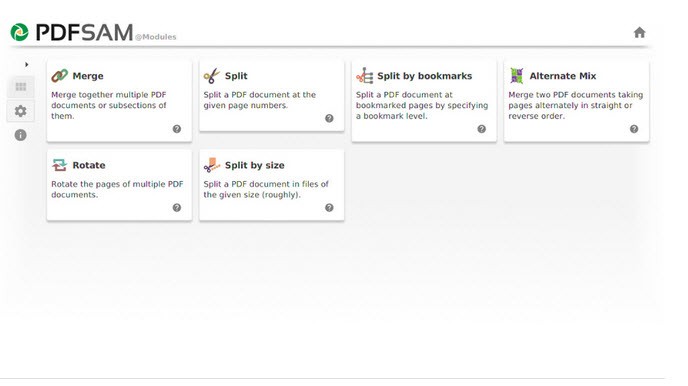
Task: Open the About info icon in sidebar
Action: 20,135
